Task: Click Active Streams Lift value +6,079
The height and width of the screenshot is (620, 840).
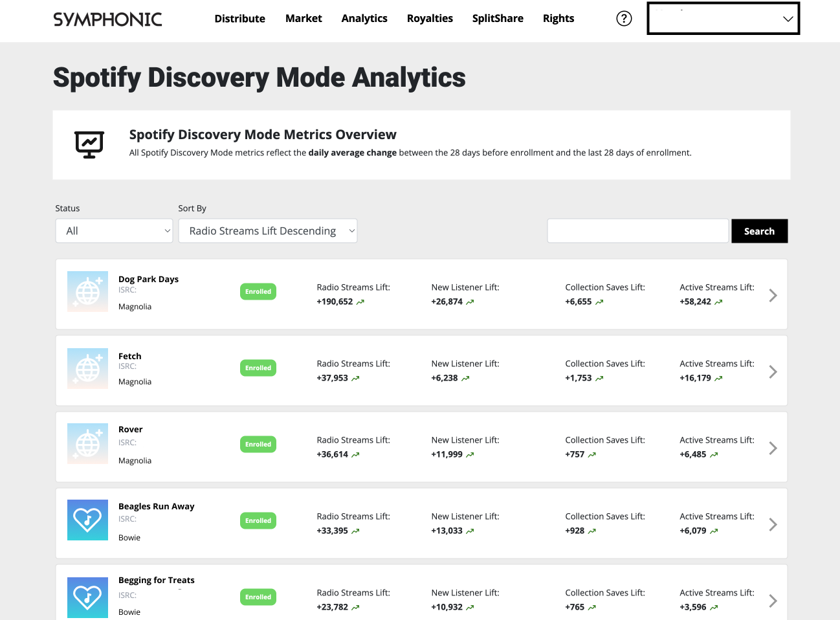Action: tap(693, 531)
